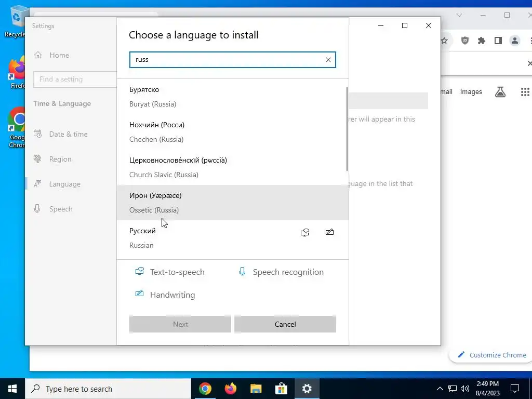Click the Search Labs flask icon
Image resolution: width=532 pixels, height=399 pixels.
click(500, 91)
